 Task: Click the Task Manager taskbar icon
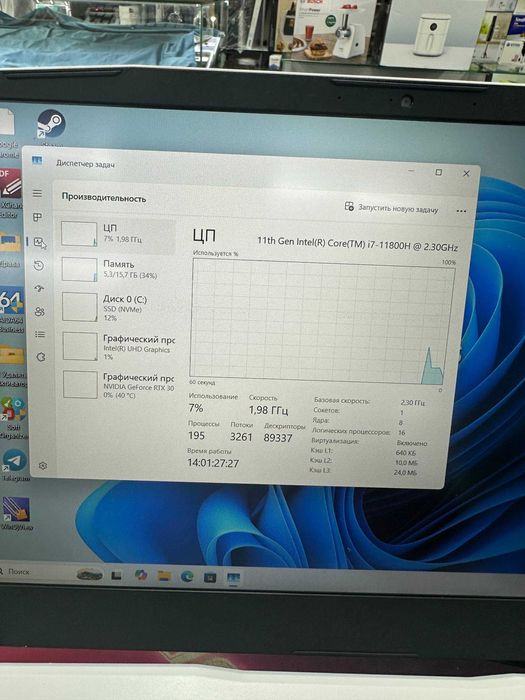(x=233, y=579)
